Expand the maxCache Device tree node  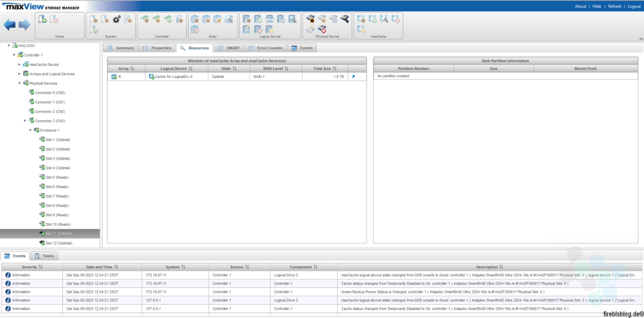(x=19, y=65)
